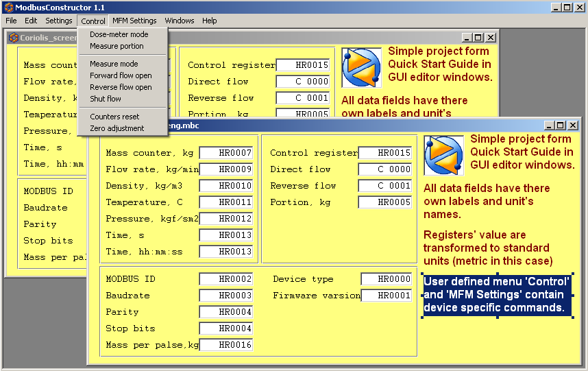
Task: Click Flow rate HR0009 field in front window
Action: (226, 169)
